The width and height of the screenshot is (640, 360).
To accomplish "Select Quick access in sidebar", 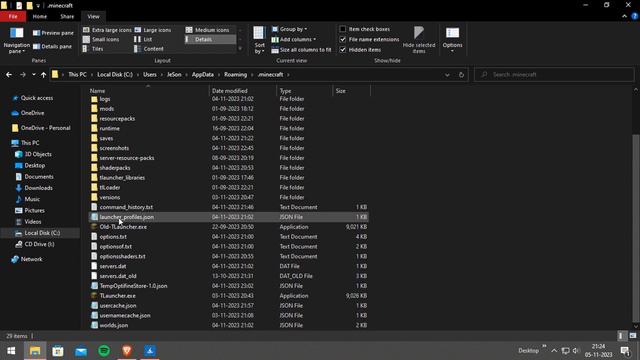I will click(x=37, y=98).
